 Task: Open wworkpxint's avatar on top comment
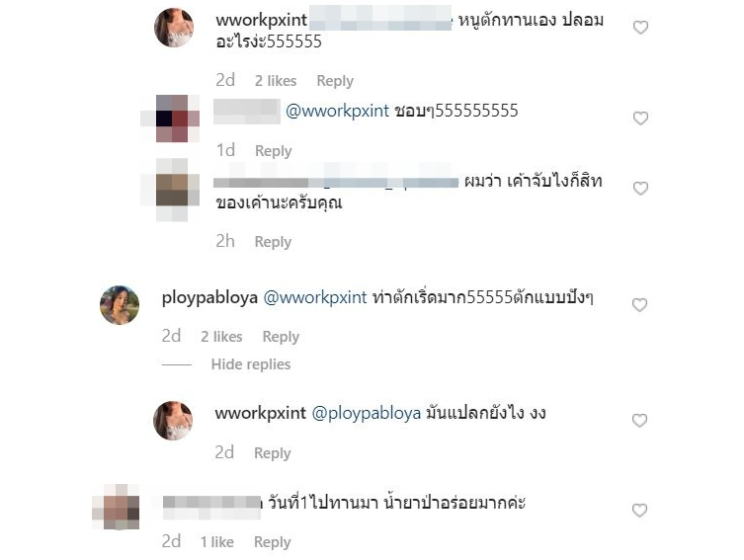click(x=174, y=28)
